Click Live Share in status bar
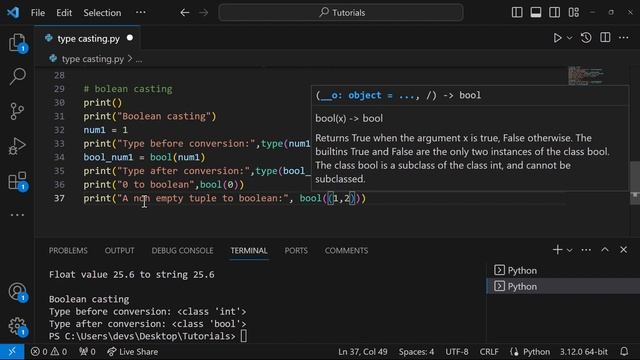Image resolution: width=640 pixels, height=360 pixels. (132, 351)
